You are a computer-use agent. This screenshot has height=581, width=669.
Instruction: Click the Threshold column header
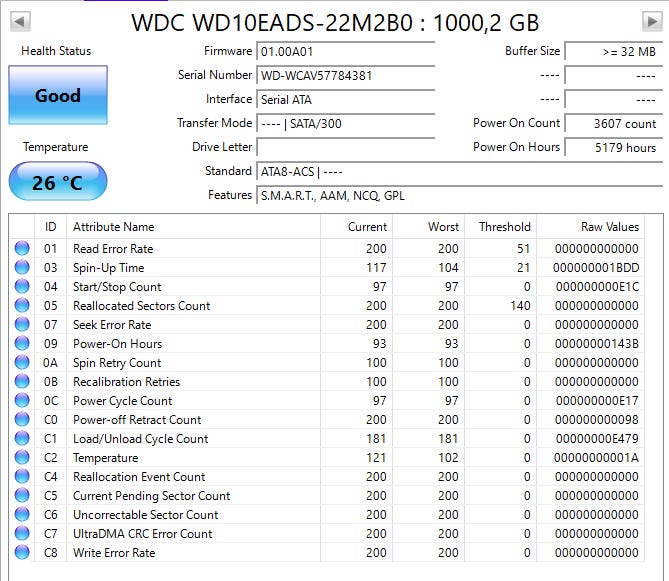[500, 227]
